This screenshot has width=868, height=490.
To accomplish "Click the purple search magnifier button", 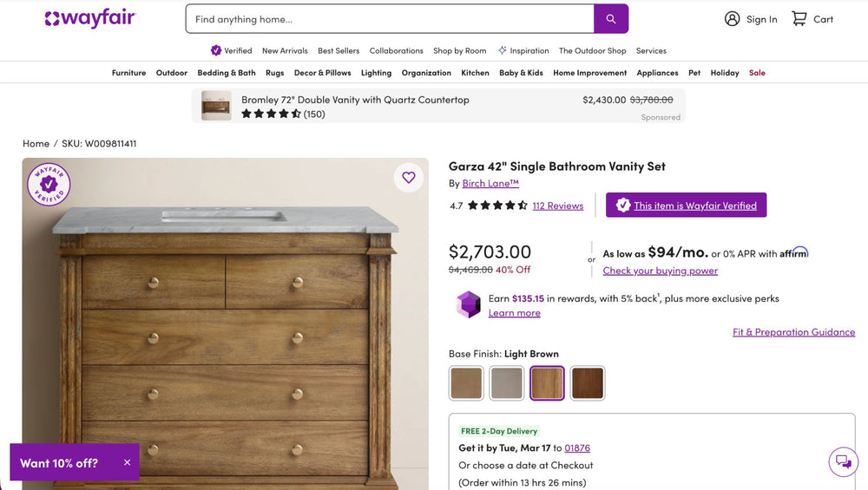I will (x=611, y=19).
